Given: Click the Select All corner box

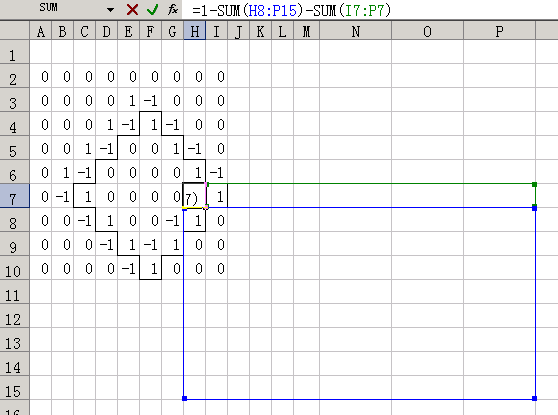Looking at the screenshot, I should (14, 31).
